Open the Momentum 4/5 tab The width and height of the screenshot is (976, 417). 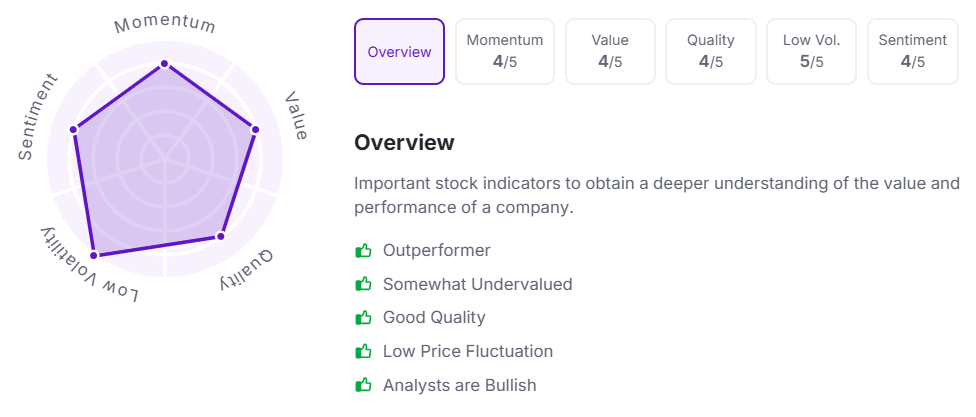[505, 52]
